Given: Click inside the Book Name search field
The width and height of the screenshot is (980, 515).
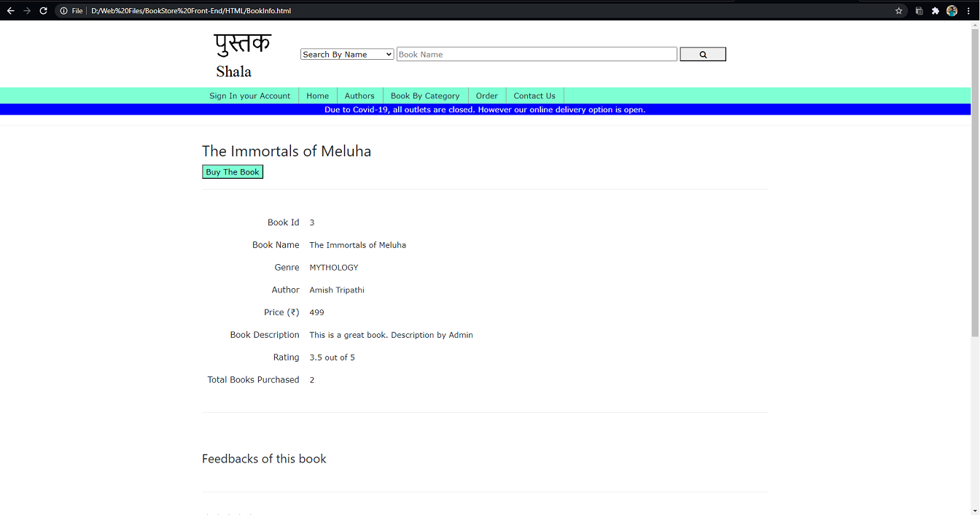Looking at the screenshot, I should pos(536,53).
